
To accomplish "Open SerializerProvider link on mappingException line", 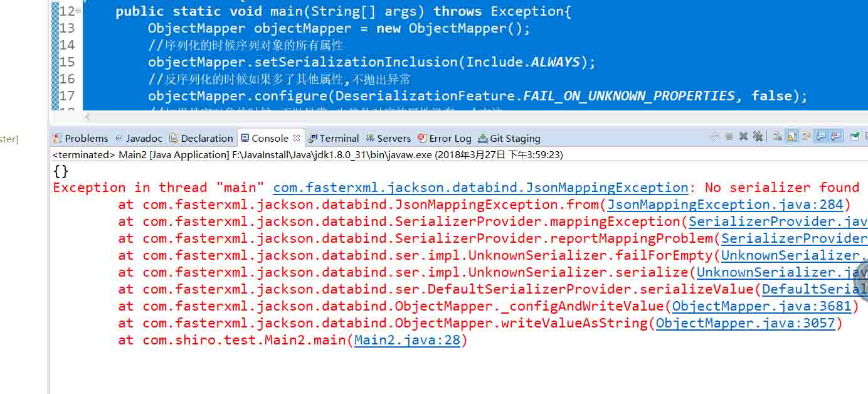I will (x=778, y=221).
